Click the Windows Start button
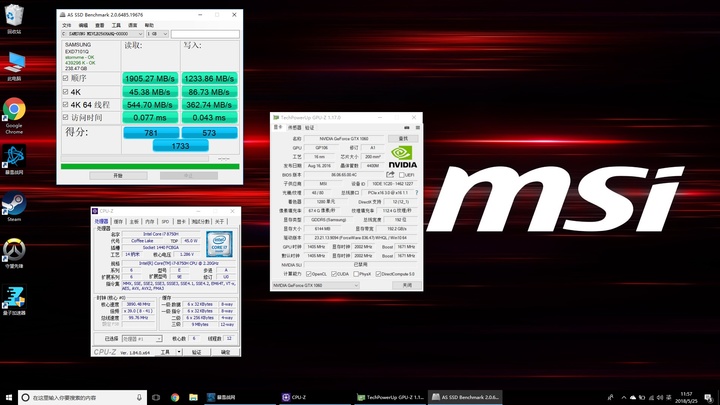 click(x=9, y=397)
